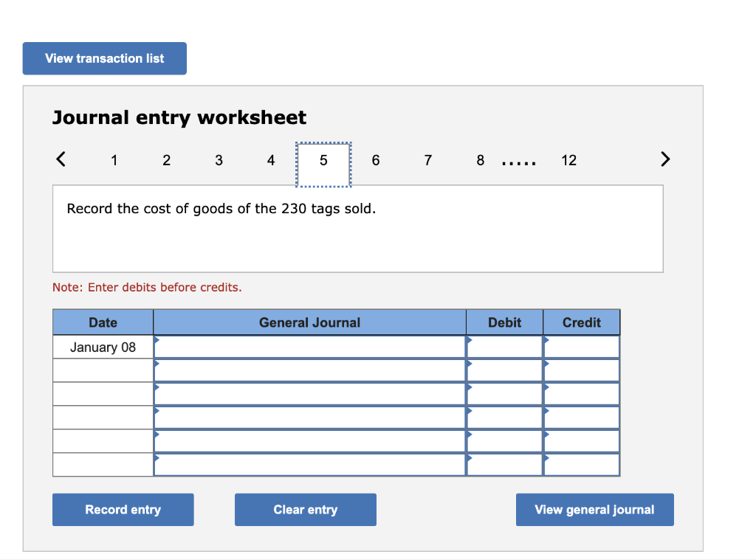Screen dimensions: 756x560
Task: Open Credit cell dropdown in first row
Action: pyautogui.click(x=547, y=341)
